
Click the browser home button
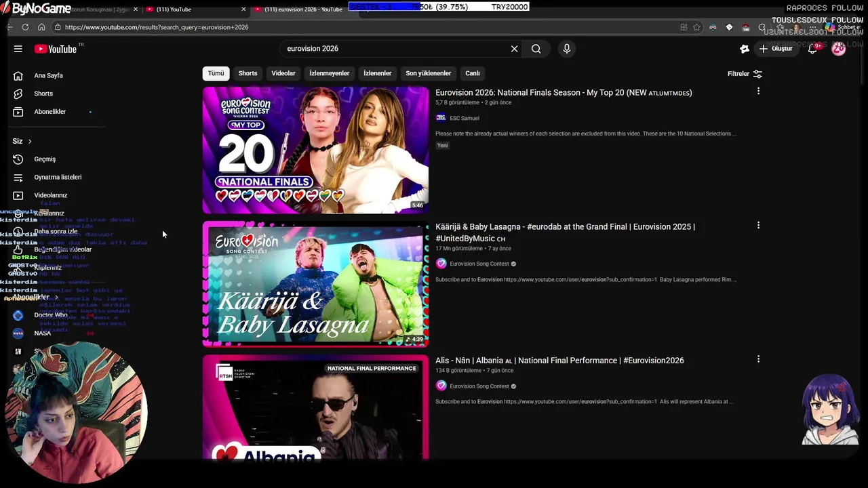point(41,27)
